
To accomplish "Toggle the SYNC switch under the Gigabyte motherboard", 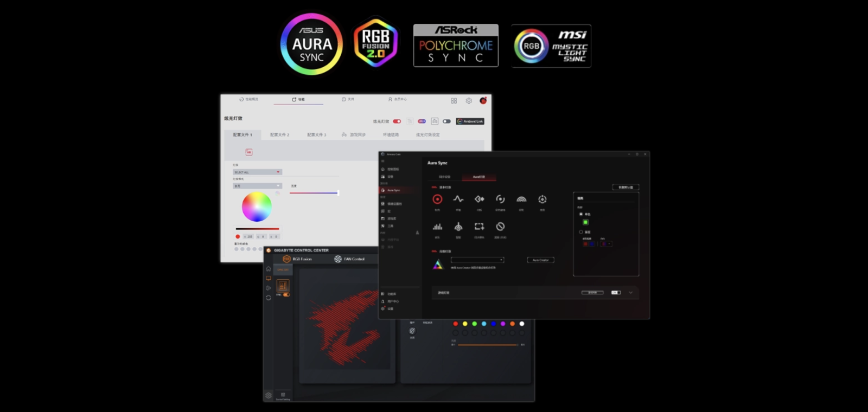I will [286, 295].
